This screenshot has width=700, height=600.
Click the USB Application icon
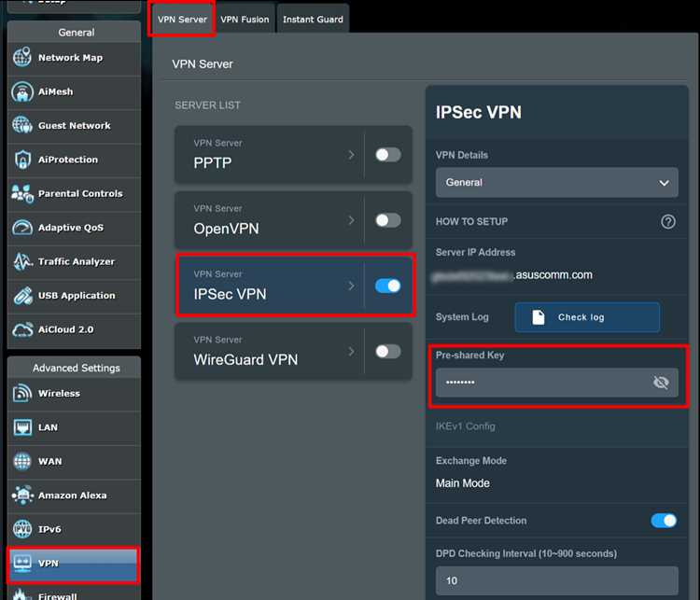coord(21,296)
